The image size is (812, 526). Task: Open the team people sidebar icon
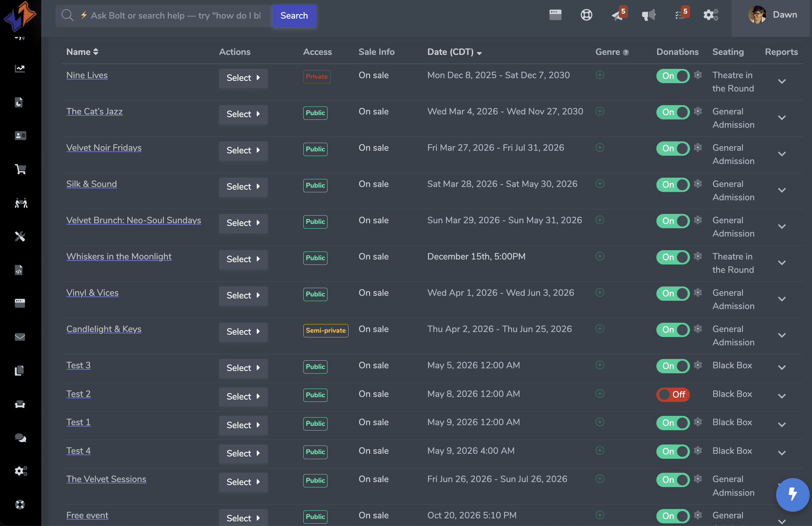point(21,203)
